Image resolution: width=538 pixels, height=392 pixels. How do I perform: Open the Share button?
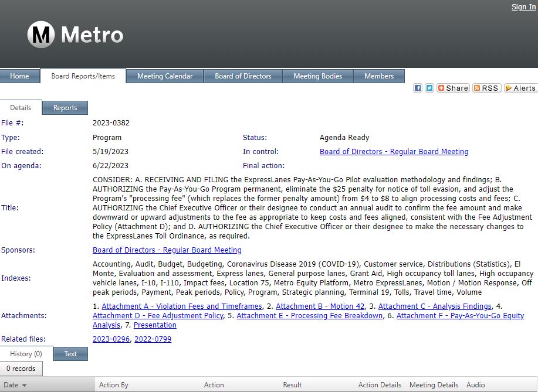[x=453, y=88]
